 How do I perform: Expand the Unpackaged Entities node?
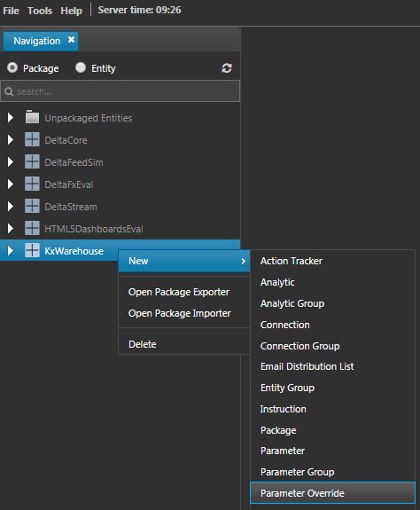[11, 117]
